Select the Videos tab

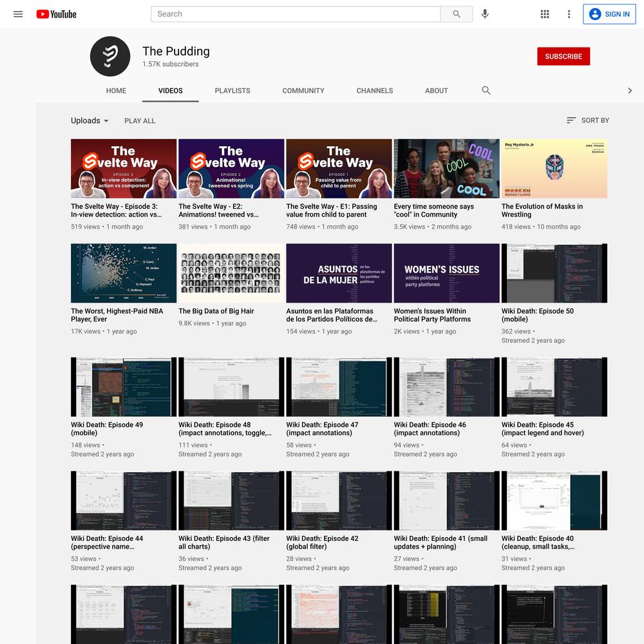tap(171, 91)
